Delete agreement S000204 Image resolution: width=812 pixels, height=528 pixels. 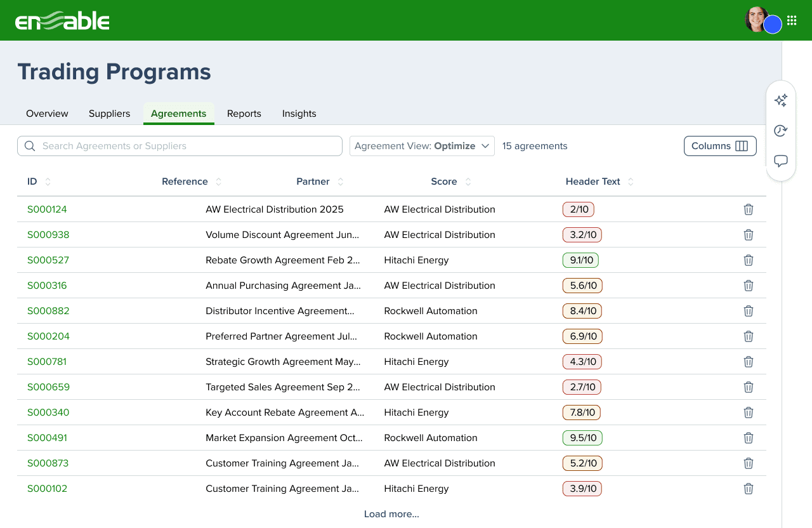(749, 336)
